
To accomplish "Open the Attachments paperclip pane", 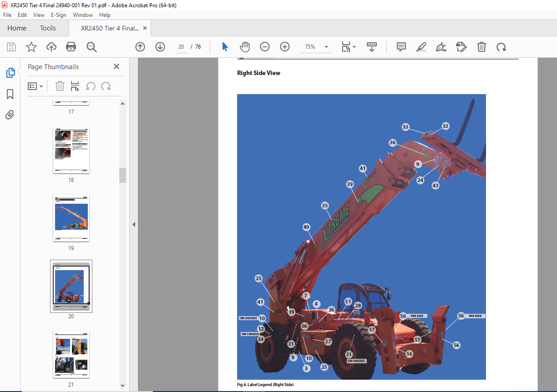I will point(10,115).
